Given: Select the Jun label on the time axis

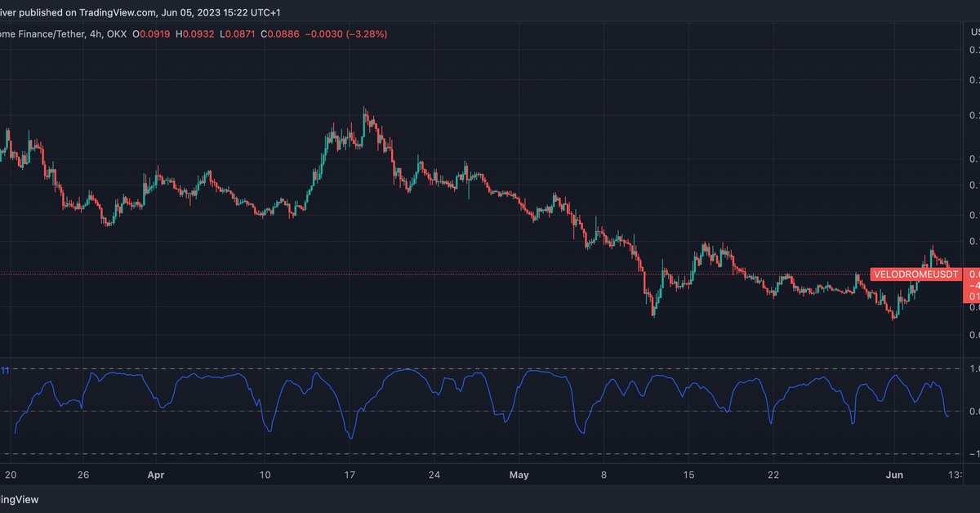Looking at the screenshot, I should click(x=893, y=474).
